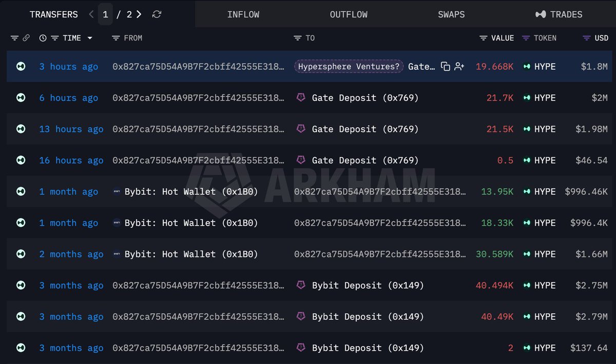Open '2 months ago' transaction link
The image size is (616, 364).
click(x=71, y=254)
